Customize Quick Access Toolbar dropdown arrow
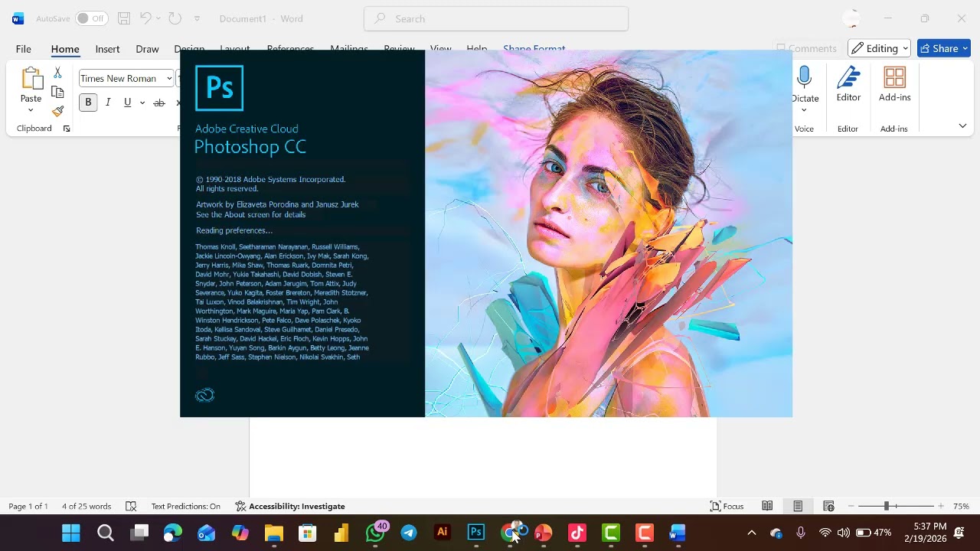 197,18
